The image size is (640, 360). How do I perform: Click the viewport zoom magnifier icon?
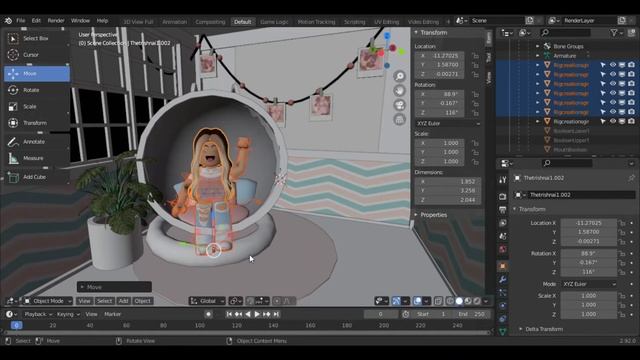[x=400, y=76]
